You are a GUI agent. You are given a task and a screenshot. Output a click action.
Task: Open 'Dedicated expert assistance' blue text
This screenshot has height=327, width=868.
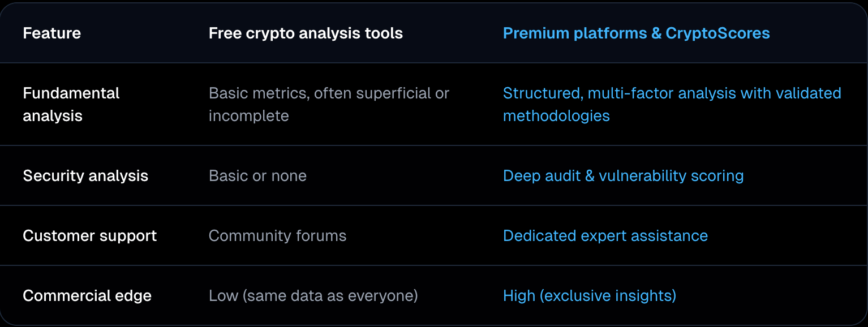605,236
